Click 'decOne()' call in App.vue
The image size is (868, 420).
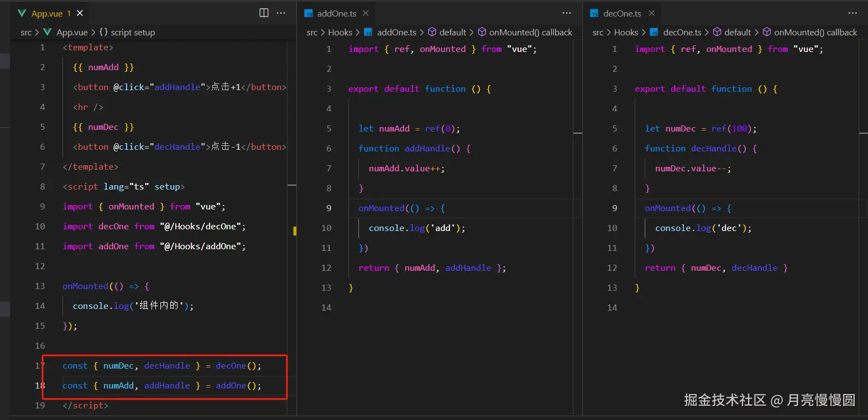[236, 366]
